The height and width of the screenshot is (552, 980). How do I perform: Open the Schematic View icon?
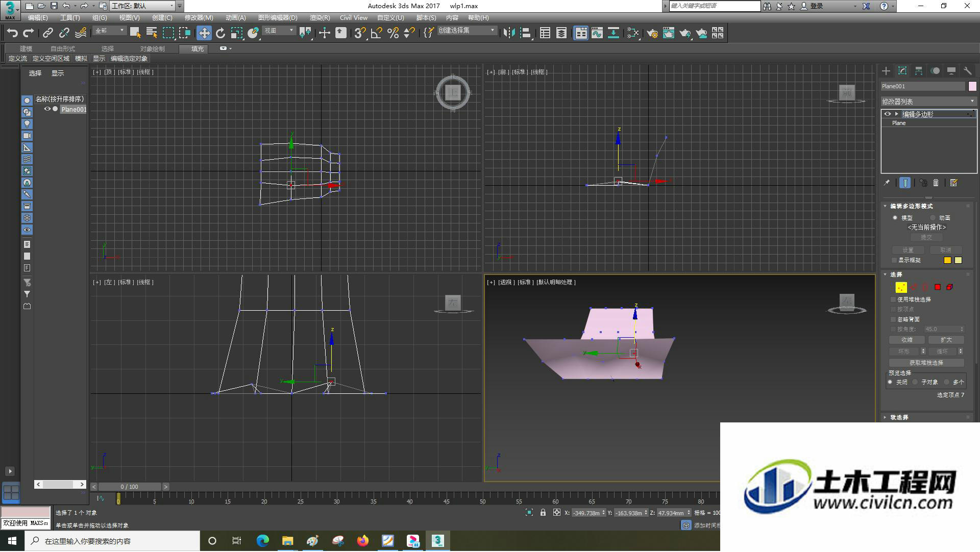[x=614, y=33]
